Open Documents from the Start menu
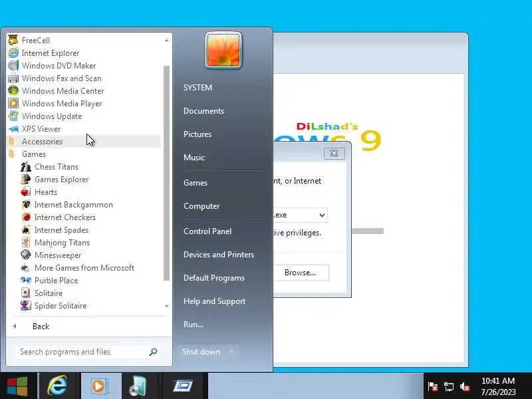This screenshot has height=399, width=532. [204, 111]
